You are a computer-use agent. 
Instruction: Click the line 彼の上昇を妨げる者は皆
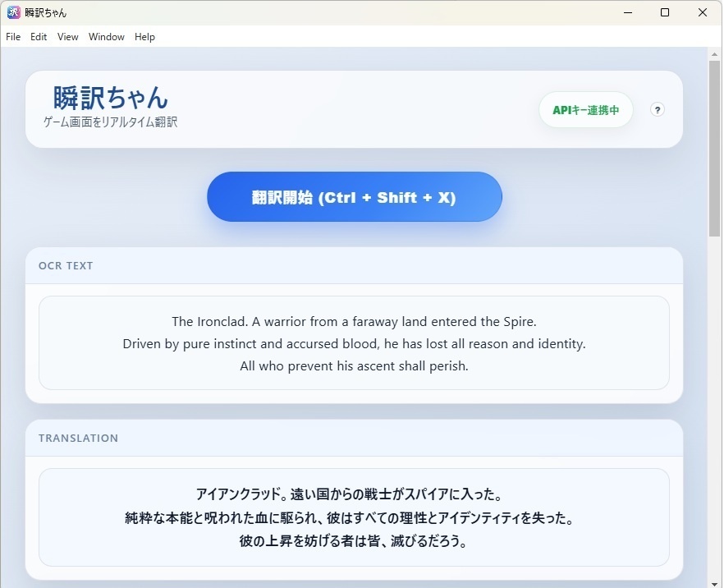(x=354, y=540)
